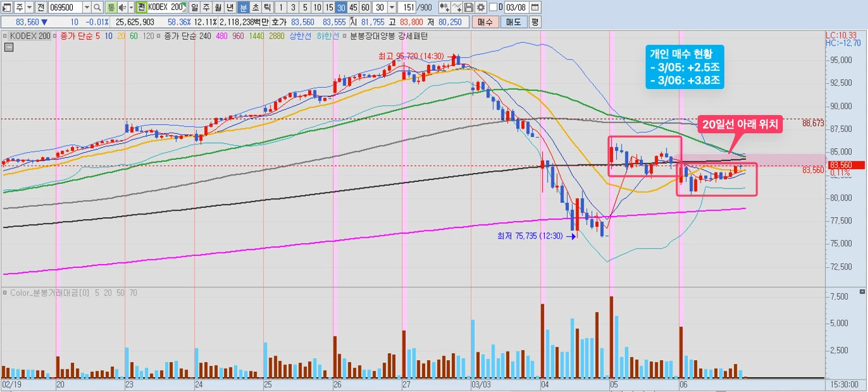Viewport: 868px width, 392px height.
Task: Click the KODEX 200 chart legend label
Action: click(x=30, y=36)
